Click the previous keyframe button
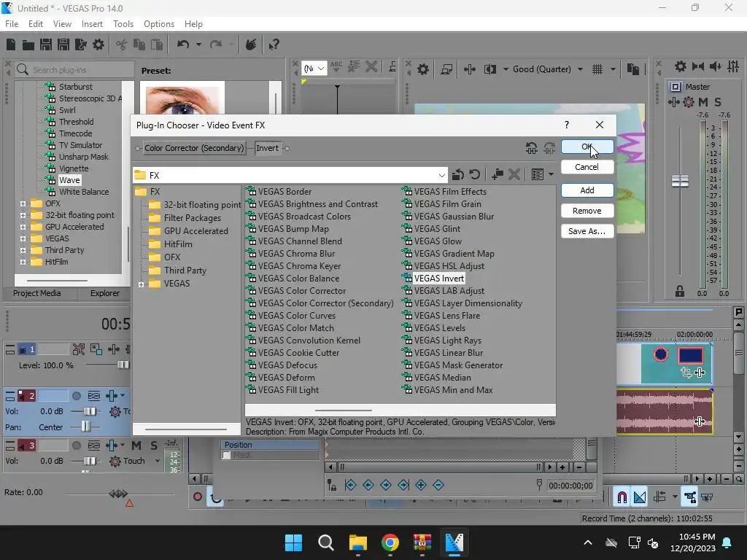The width and height of the screenshot is (747, 560). point(368,485)
